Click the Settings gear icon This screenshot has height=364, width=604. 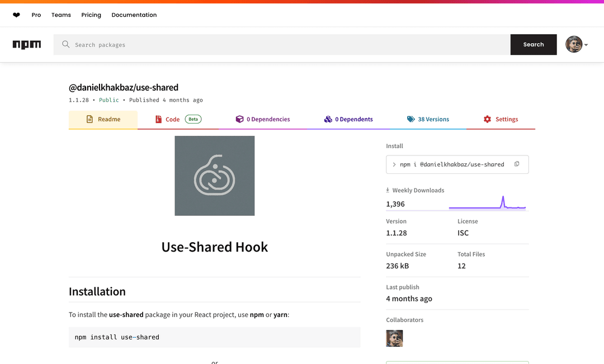(487, 119)
